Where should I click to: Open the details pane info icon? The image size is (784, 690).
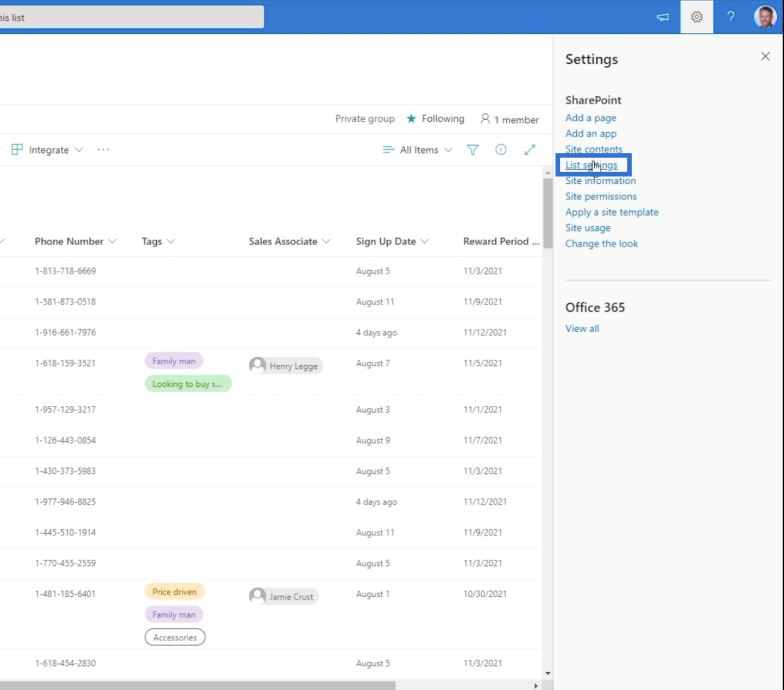click(501, 149)
